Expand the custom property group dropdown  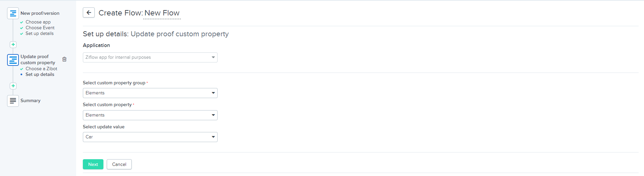click(150, 93)
